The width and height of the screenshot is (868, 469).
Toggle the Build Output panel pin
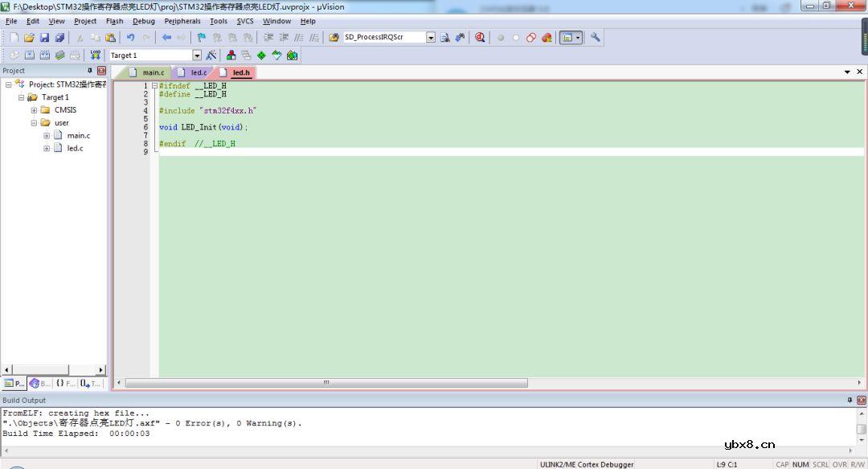[850, 400]
